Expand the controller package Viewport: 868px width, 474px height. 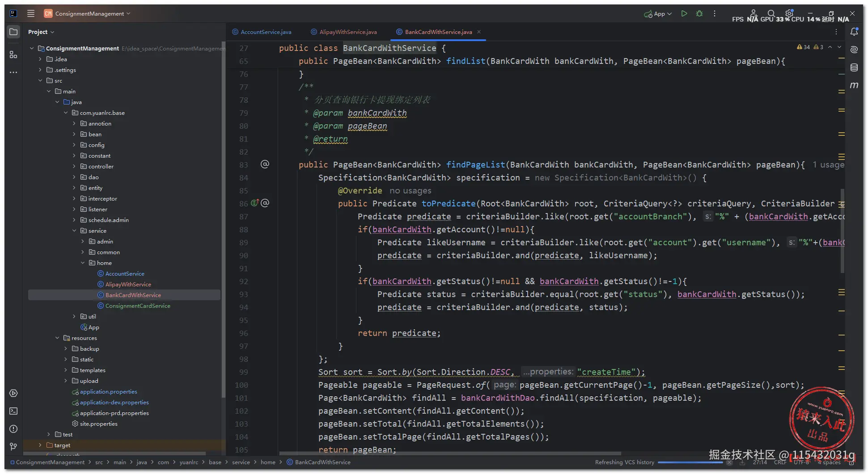coord(74,167)
